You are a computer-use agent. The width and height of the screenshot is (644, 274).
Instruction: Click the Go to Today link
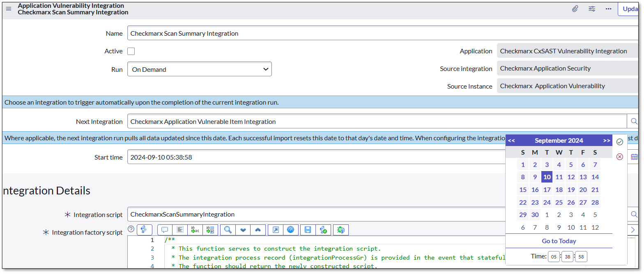559,241
